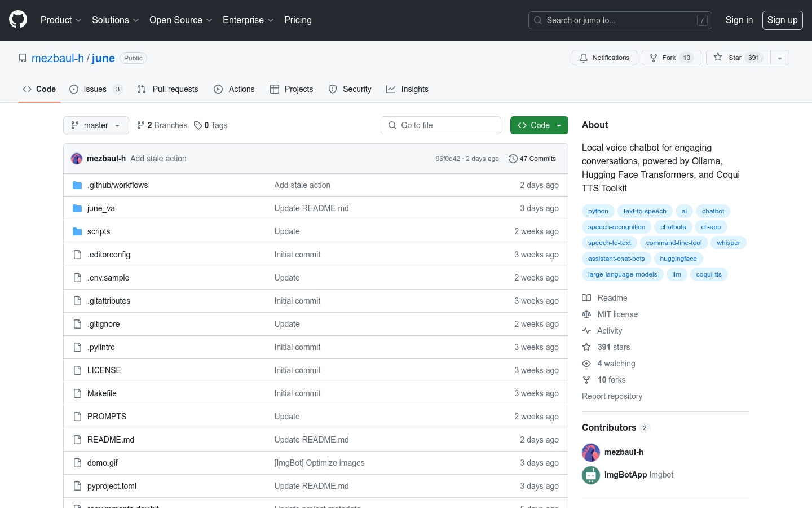Expand the Enterprise menu
This screenshot has height=508, width=812.
point(248,20)
